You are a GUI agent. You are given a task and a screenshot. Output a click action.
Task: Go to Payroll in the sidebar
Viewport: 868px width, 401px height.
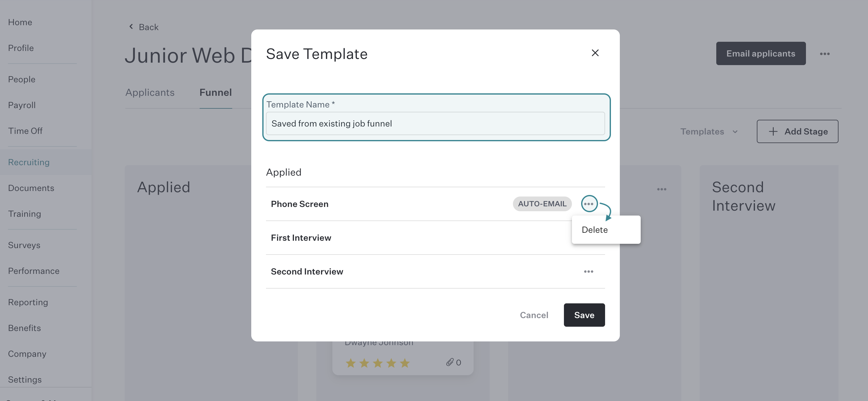(x=22, y=105)
